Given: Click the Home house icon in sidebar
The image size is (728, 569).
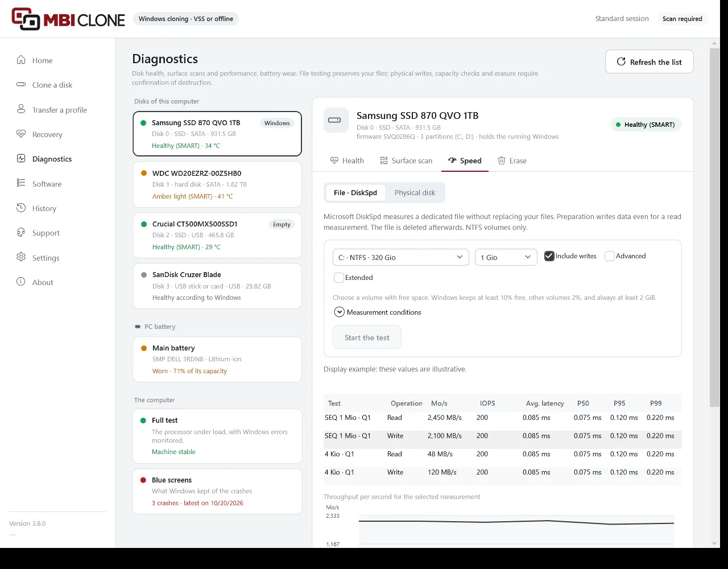Looking at the screenshot, I should click(x=21, y=60).
